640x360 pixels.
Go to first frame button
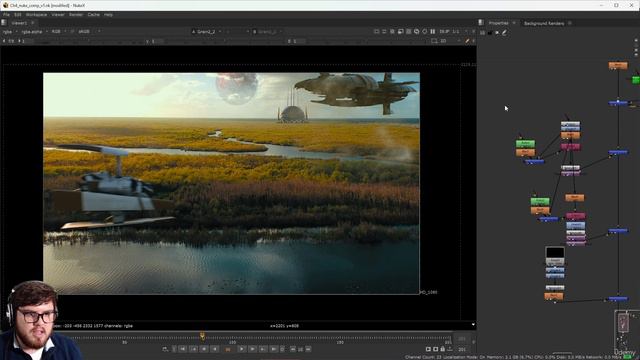(x=182, y=349)
